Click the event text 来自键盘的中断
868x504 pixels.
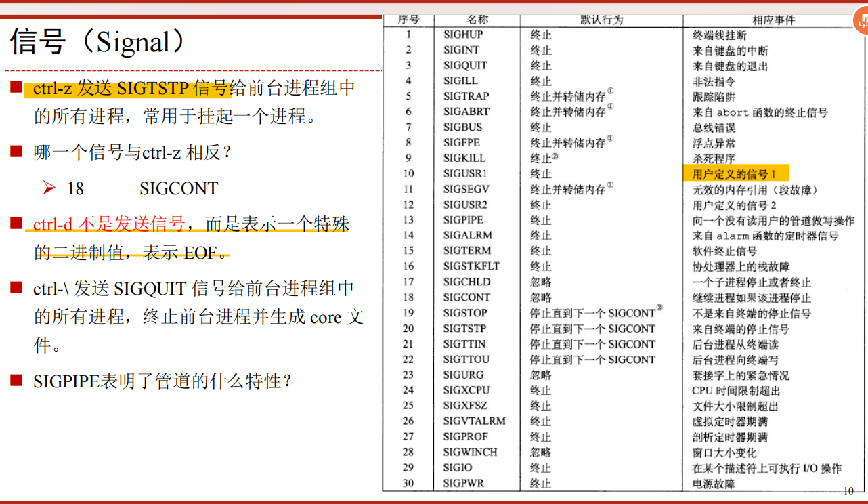click(x=730, y=51)
